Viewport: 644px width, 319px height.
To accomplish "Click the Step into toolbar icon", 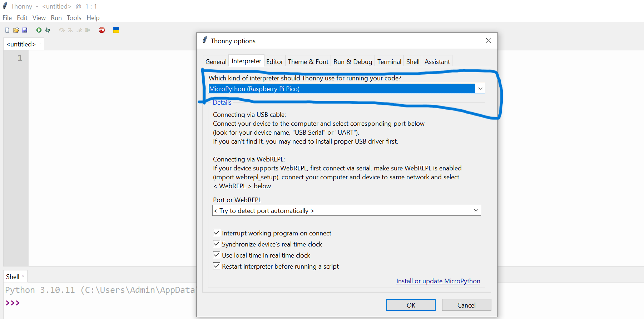I will coord(70,30).
